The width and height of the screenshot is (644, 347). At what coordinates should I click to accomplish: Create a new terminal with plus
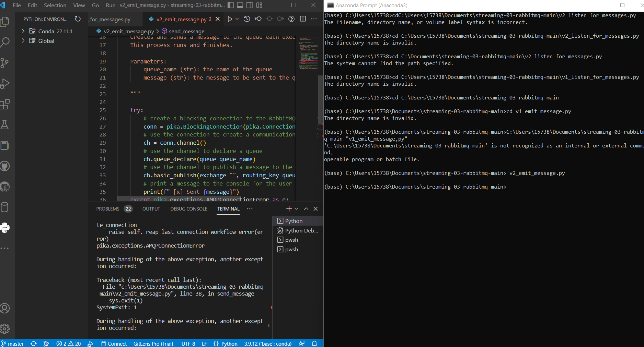[289, 209]
